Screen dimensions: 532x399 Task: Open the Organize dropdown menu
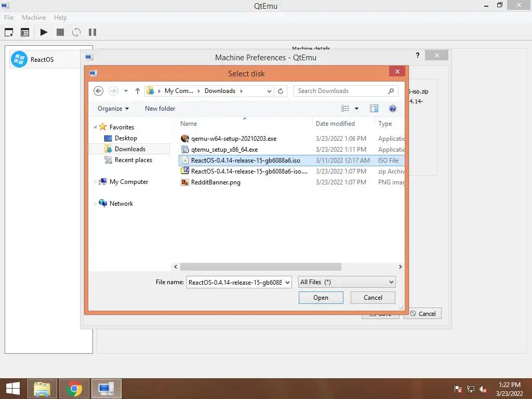point(113,109)
